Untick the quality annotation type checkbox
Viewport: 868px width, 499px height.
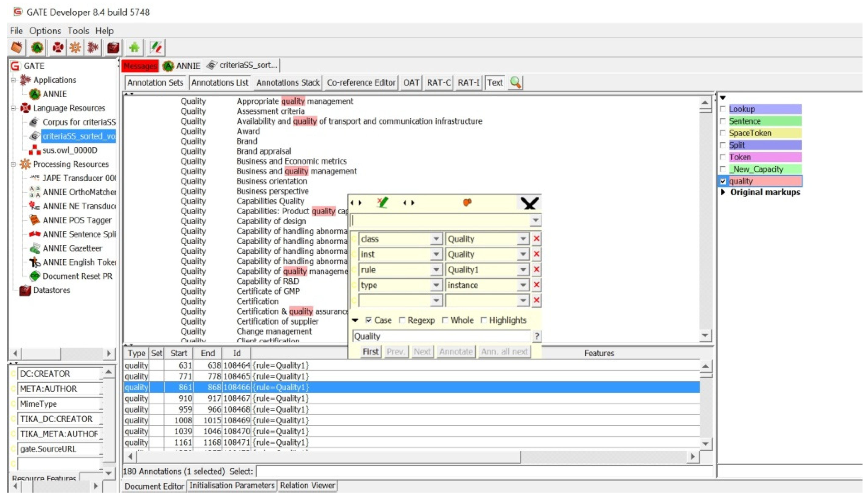[723, 181]
